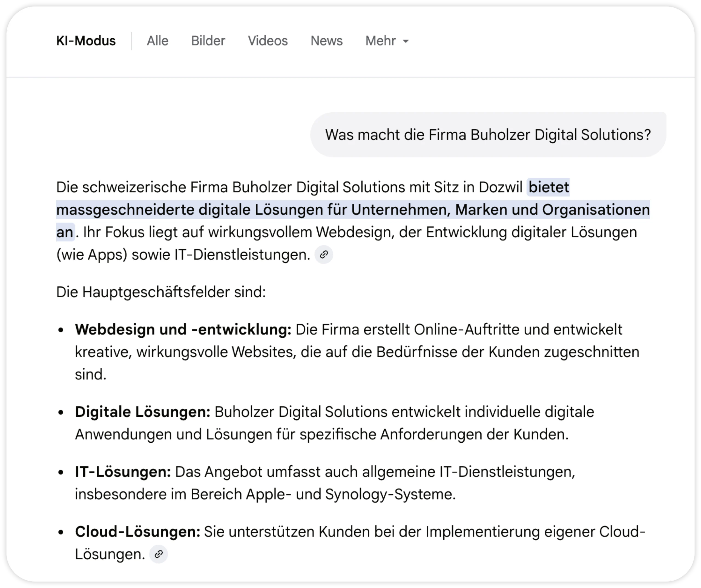Click the bold 'IT-Lösungen:' heading
701x588 pixels.
(123, 472)
